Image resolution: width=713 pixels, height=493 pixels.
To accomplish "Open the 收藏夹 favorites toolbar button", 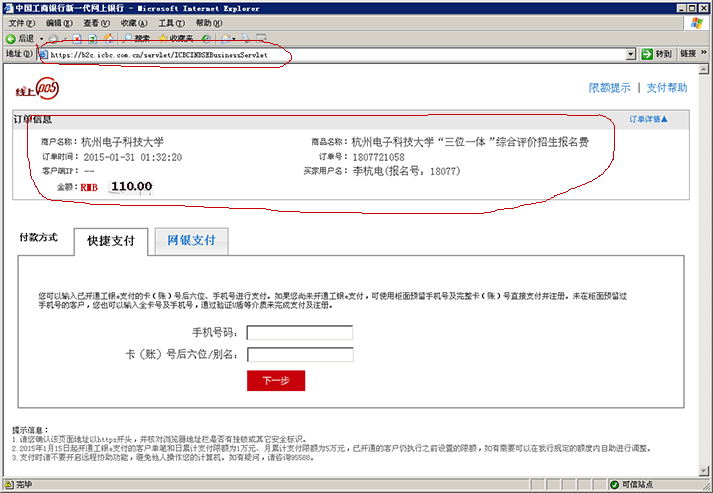I will 176,39.
